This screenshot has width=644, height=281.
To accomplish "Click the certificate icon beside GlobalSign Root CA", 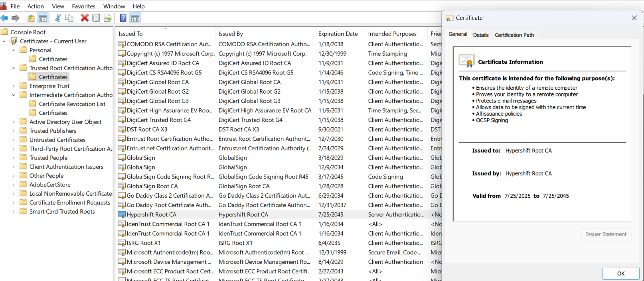I will tap(122, 186).
